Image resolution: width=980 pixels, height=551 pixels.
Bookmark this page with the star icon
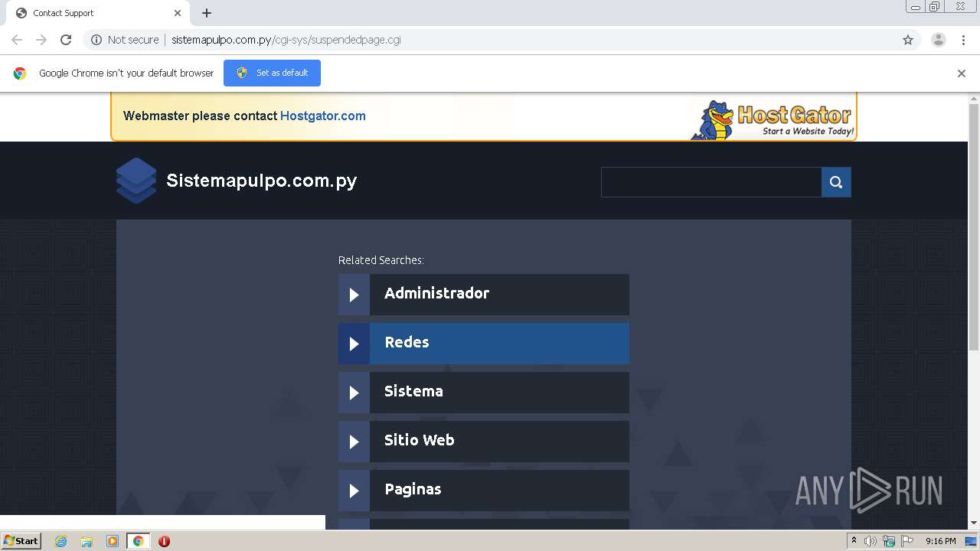tap(908, 40)
